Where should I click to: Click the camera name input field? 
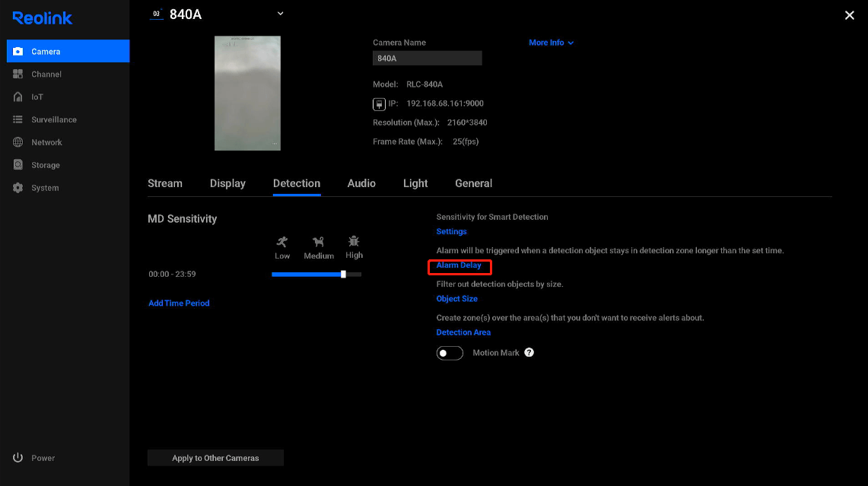[428, 58]
